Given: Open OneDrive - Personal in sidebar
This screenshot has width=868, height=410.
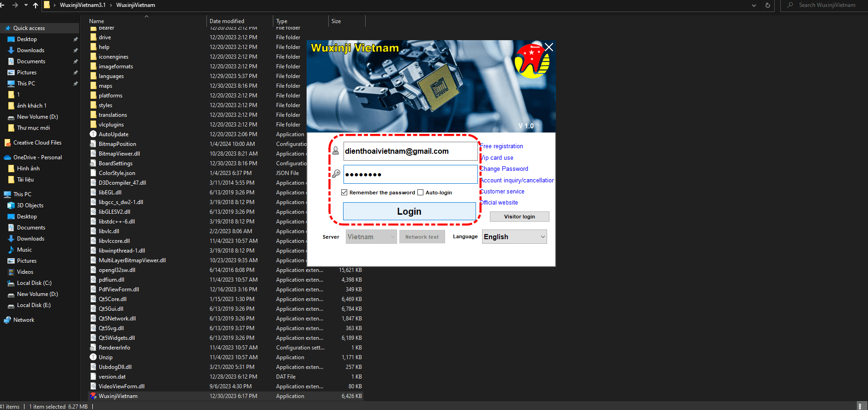Looking at the screenshot, I should coord(37,157).
